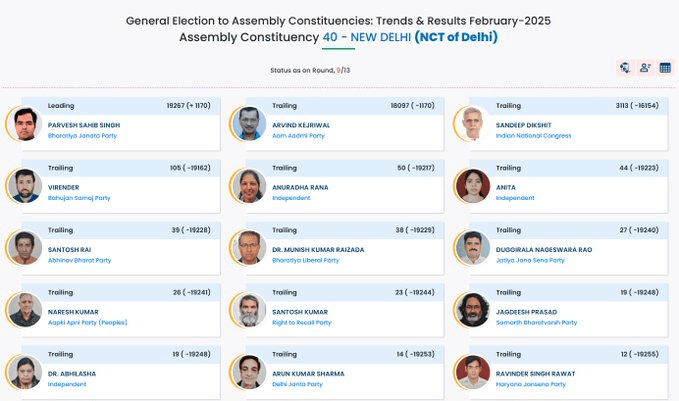
Task: Follow the Indian National Congress link
Action: 534,136
